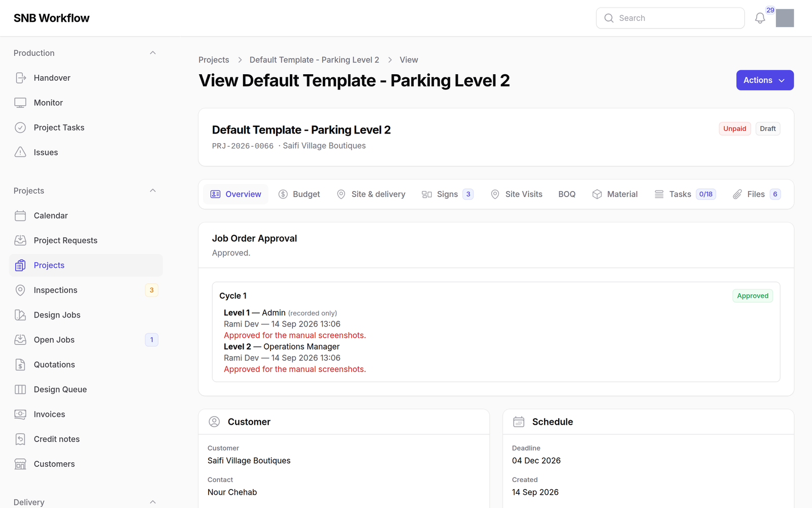The image size is (812, 508).
Task: Click the user avatar in the header
Action: (x=785, y=18)
